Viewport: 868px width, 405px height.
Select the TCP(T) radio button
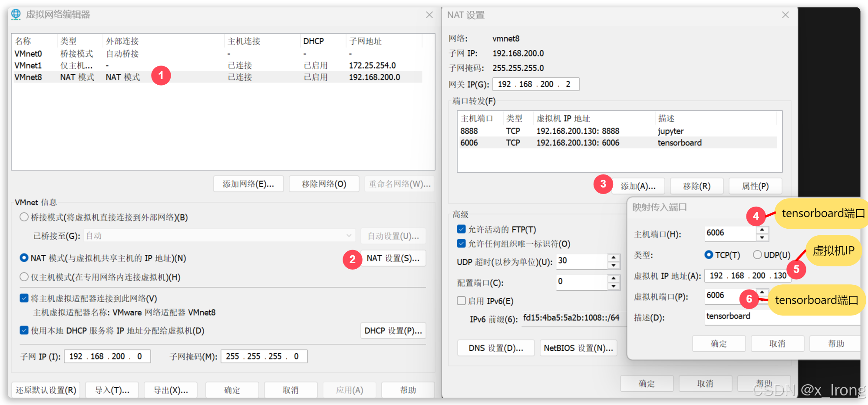[x=709, y=255]
